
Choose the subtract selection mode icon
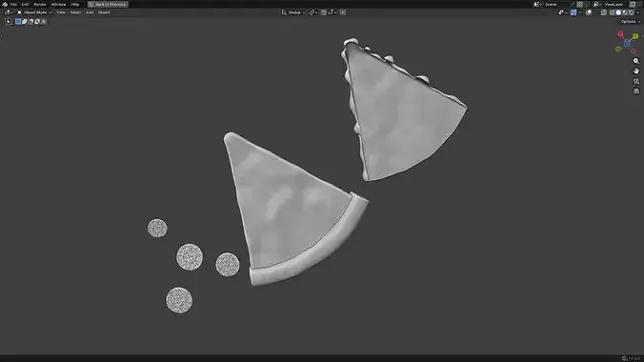point(30,21)
